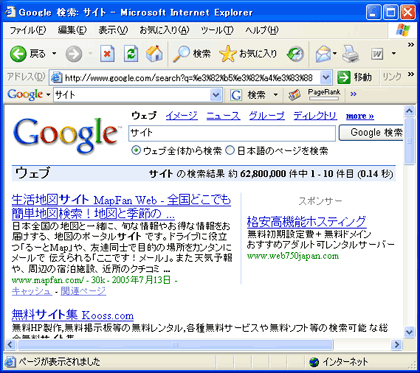
Task: Expand the address bar dropdown arrow
Action: (x=326, y=78)
